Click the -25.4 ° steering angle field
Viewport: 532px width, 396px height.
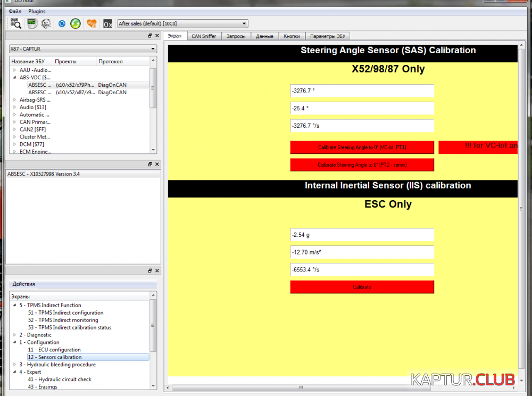(x=362, y=109)
